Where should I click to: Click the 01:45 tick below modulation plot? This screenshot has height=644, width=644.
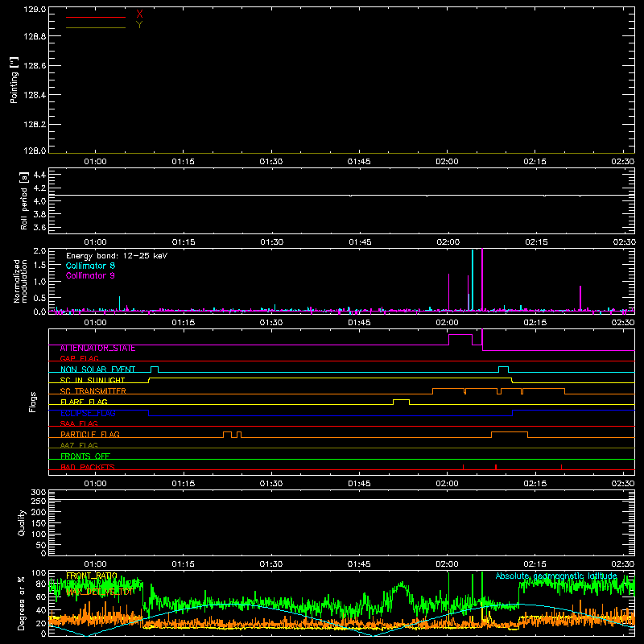coord(359,323)
